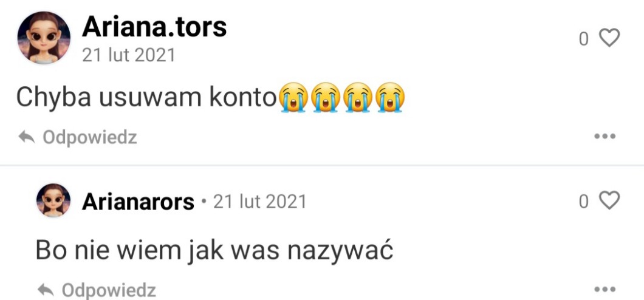This screenshot has width=644, height=300.
Task: Open the Ariana.tors profile avatar
Action: (44, 38)
